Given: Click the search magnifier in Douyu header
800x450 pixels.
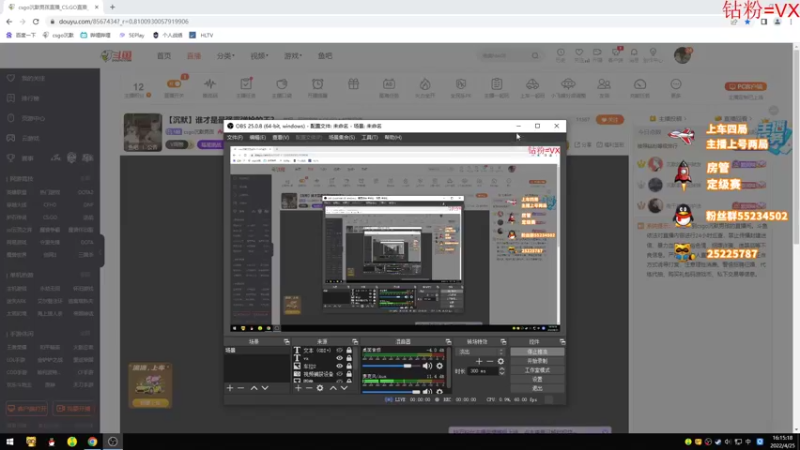Looking at the screenshot, I should tap(535, 56).
